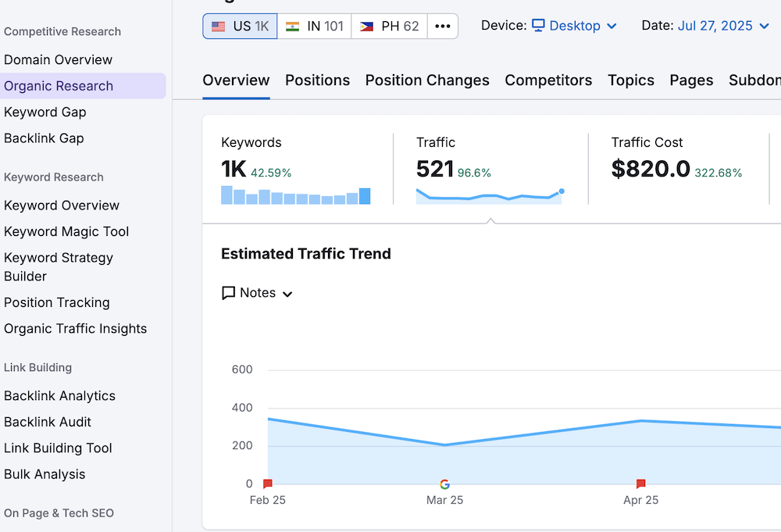Viewport: 781px width, 532px height.
Task: Expand the Notes dropdown chevron
Action: 287,294
